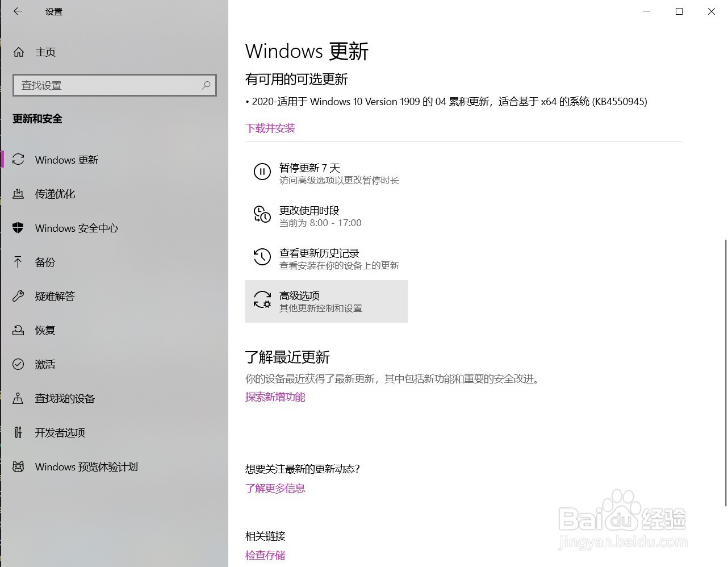Click the 了解更多信息 link

coord(275,489)
